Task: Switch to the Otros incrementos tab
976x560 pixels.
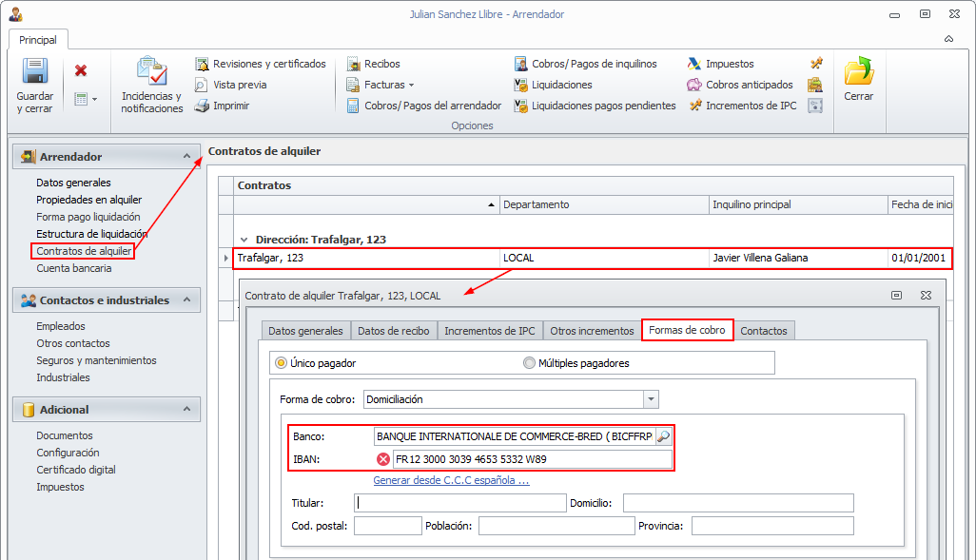Action: (592, 331)
